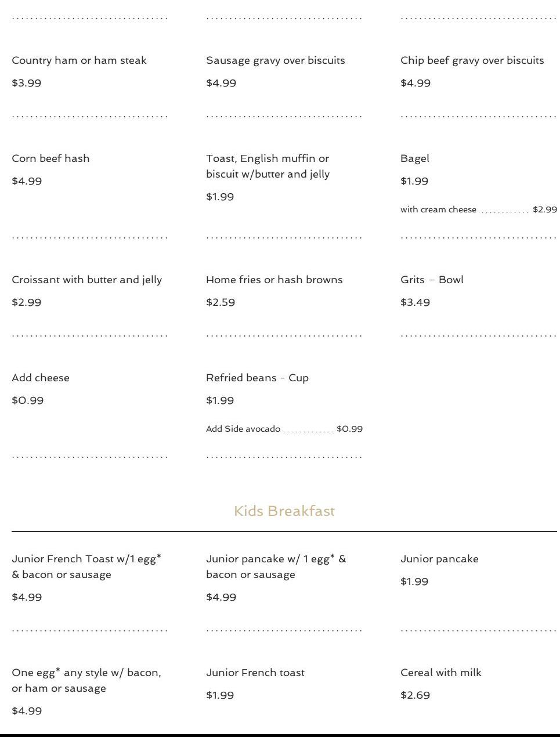Click the Add cheese item

pos(41,378)
